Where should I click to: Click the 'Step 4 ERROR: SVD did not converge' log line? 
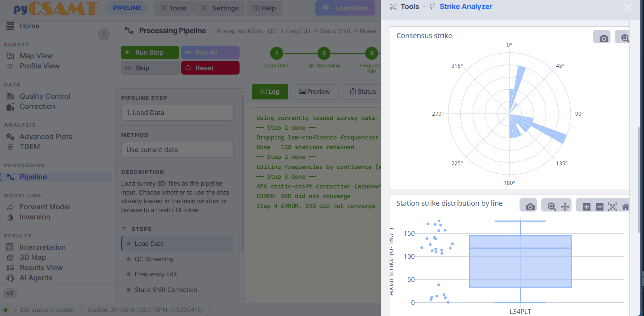[315, 206]
